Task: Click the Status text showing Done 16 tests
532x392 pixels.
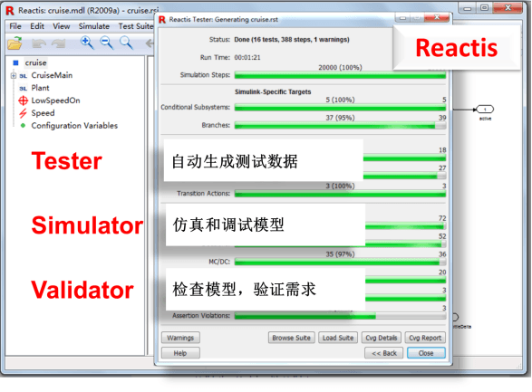Action: (292, 39)
